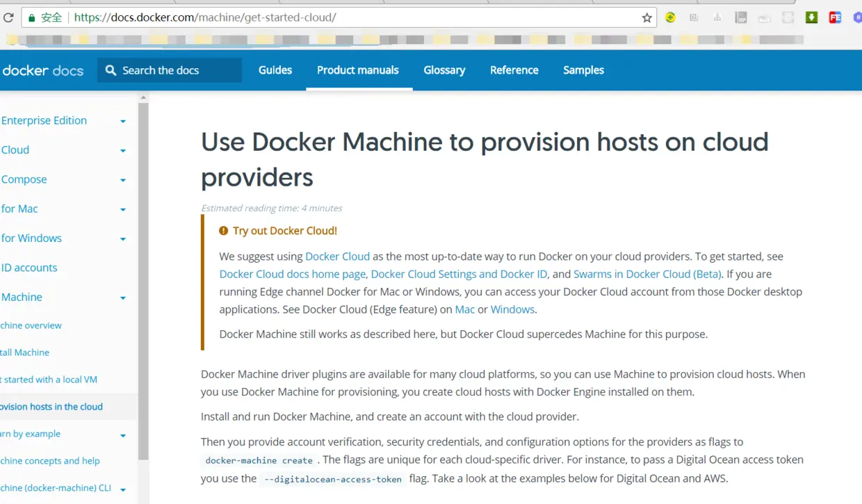Open Machine overview in sidebar
Image resolution: width=862 pixels, height=504 pixels.
pos(31,325)
